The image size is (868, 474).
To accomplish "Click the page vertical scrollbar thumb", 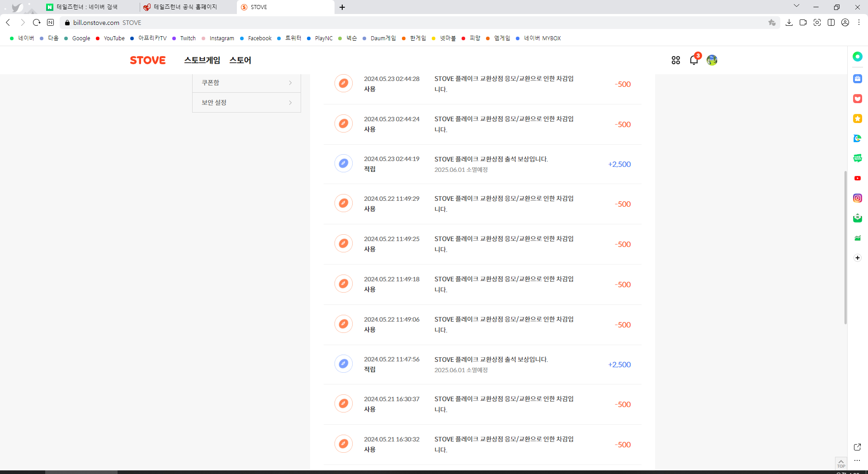I will [845, 247].
